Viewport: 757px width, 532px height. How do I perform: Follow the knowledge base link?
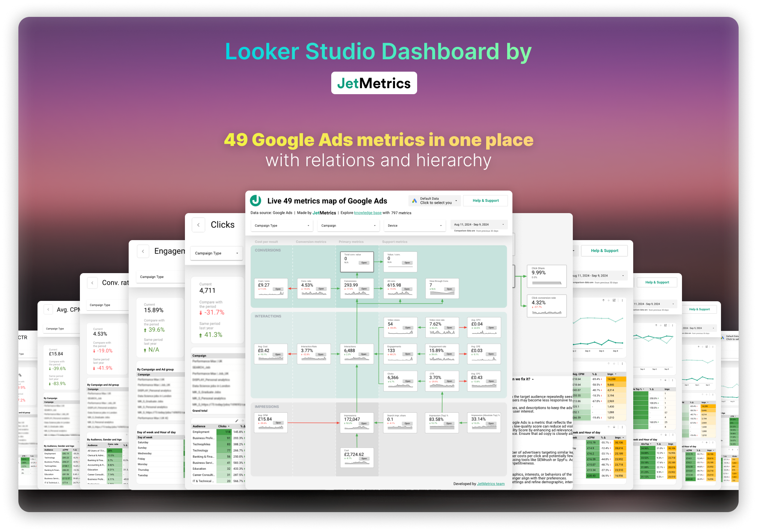368,213
